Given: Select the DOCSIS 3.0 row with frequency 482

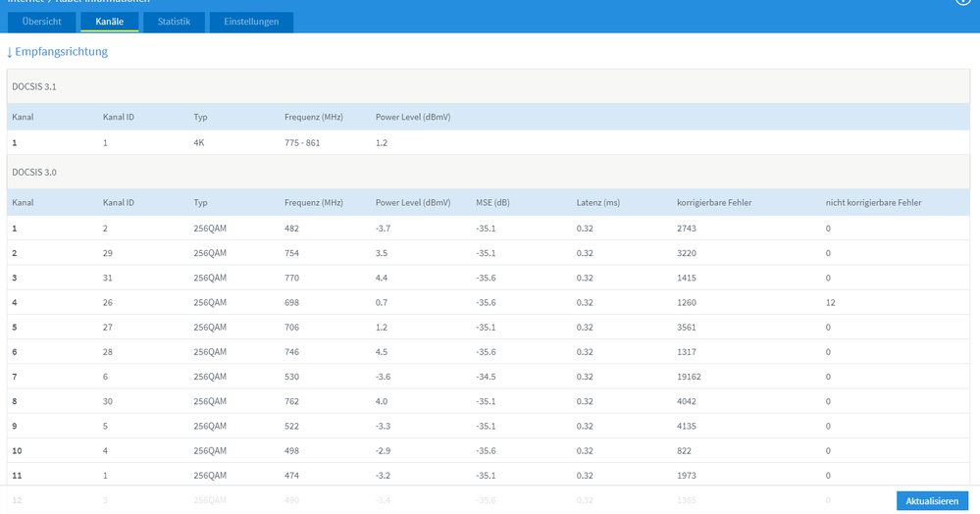Looking at the screenshot, I should click(x=489, y=229).
